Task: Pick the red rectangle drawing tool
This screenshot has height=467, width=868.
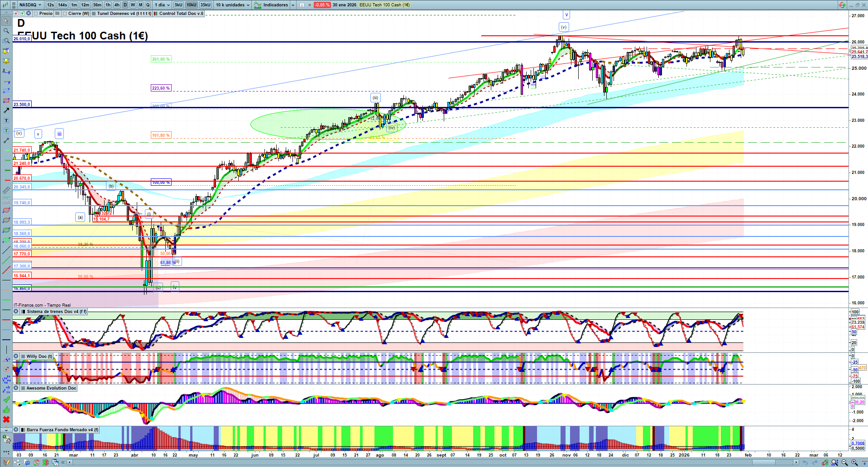Action: tap(6, 101)
